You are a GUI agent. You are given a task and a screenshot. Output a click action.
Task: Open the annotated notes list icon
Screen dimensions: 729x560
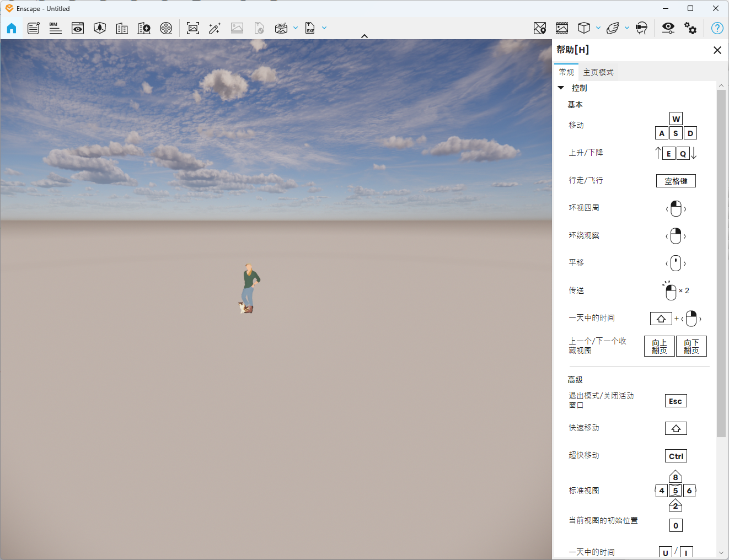[34, 28]
